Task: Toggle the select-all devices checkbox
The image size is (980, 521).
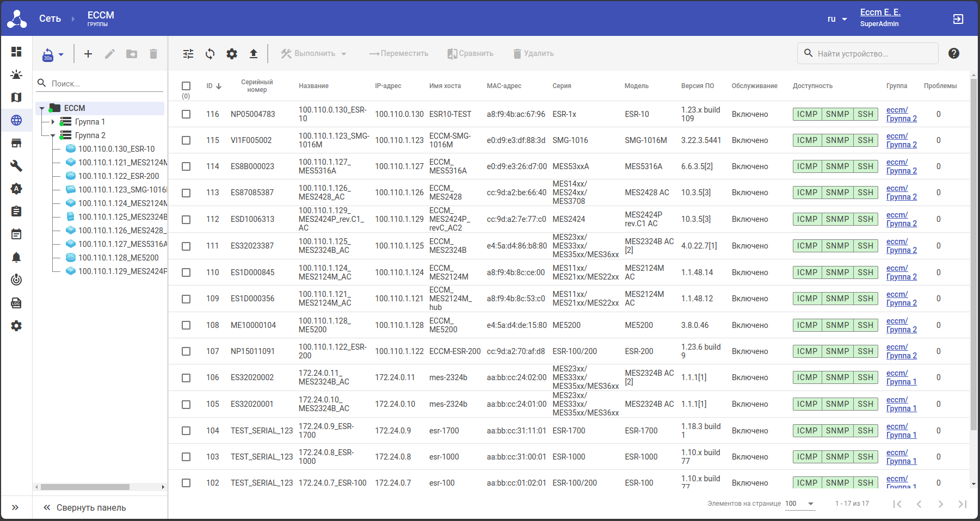Action: point(186,86)
